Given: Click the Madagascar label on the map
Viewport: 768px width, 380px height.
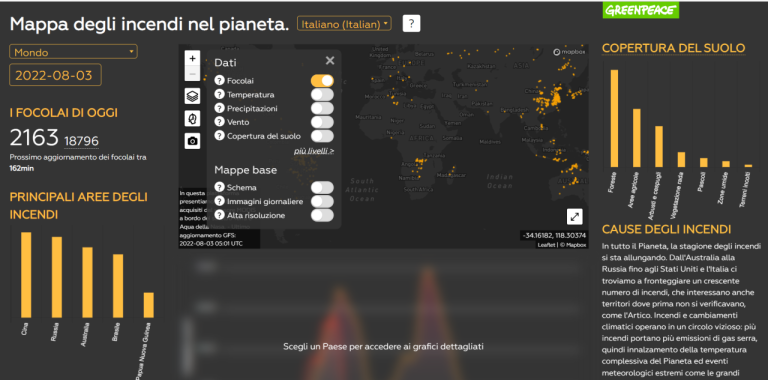Looking at the screenshot, I should point(450,175).
